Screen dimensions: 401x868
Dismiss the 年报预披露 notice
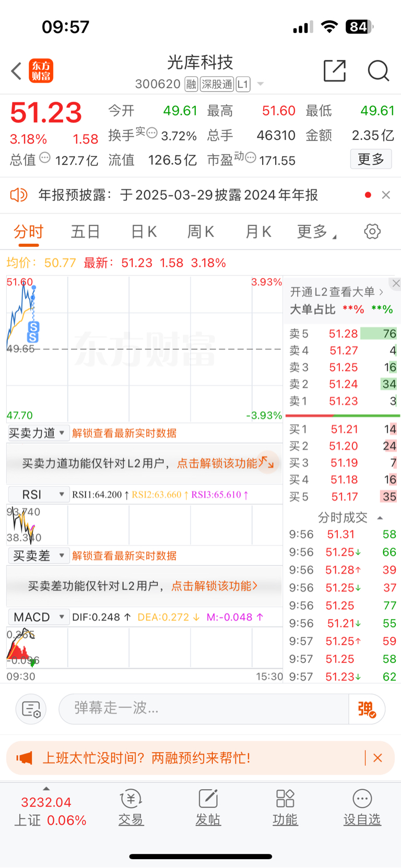(x=386, y=195)
